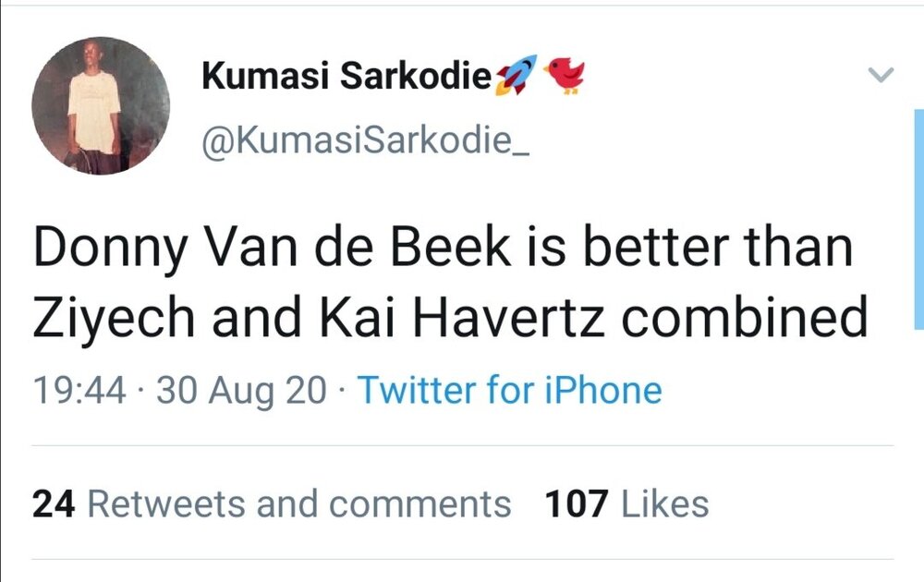Click the words better than in the tweet
Screen dimensions: 924x582
tap(718, 248)
